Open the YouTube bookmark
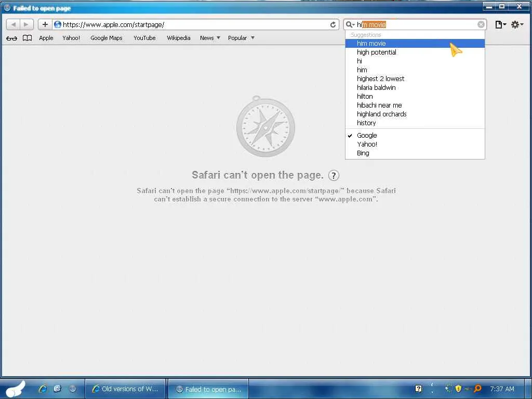This screenshot has width=532, height=399. 144,38
